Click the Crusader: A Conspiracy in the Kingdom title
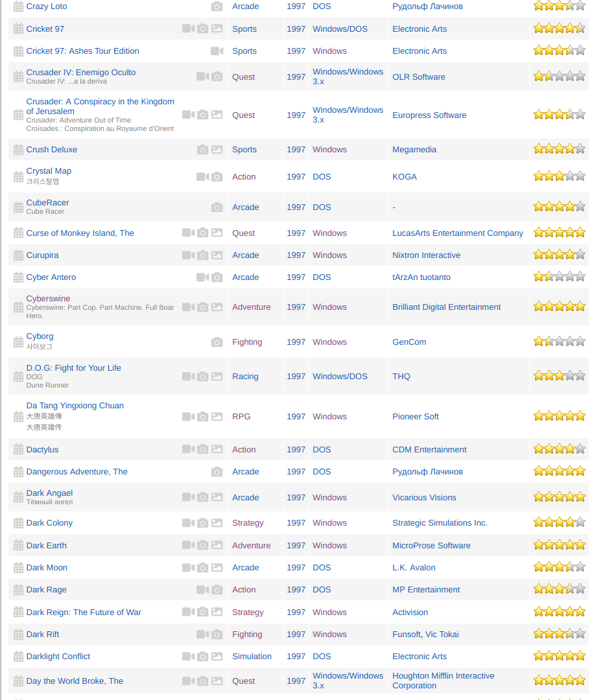The image size is (590, 700). (x=100, y=106)
